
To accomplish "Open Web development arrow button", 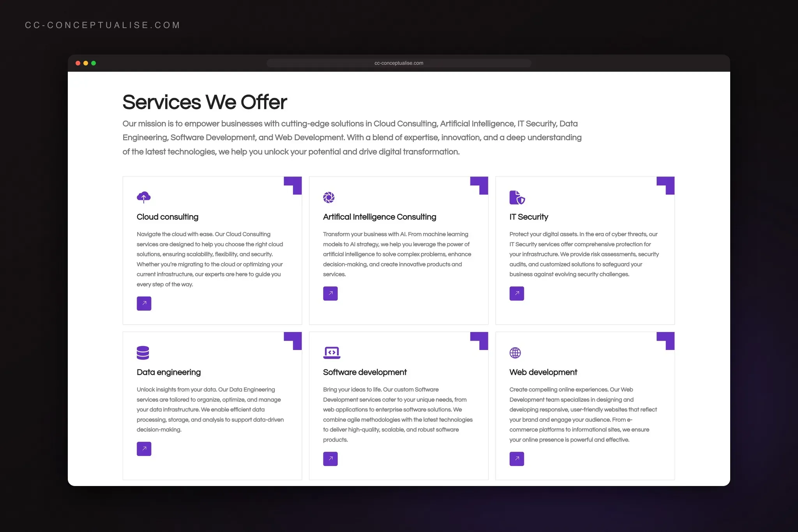I will pyautogui.click(x=517, y=459).
